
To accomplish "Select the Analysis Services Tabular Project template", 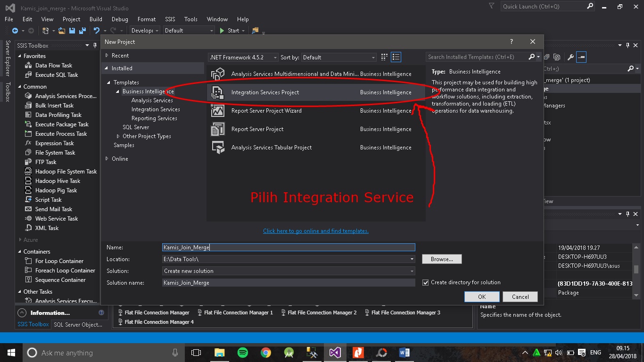I will (316, 148).
